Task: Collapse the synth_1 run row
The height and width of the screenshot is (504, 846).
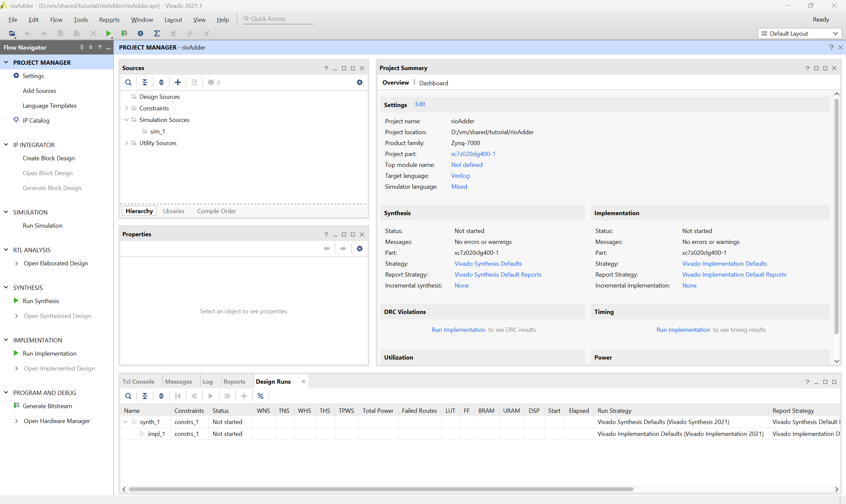Action: click(x=125, y=422)
